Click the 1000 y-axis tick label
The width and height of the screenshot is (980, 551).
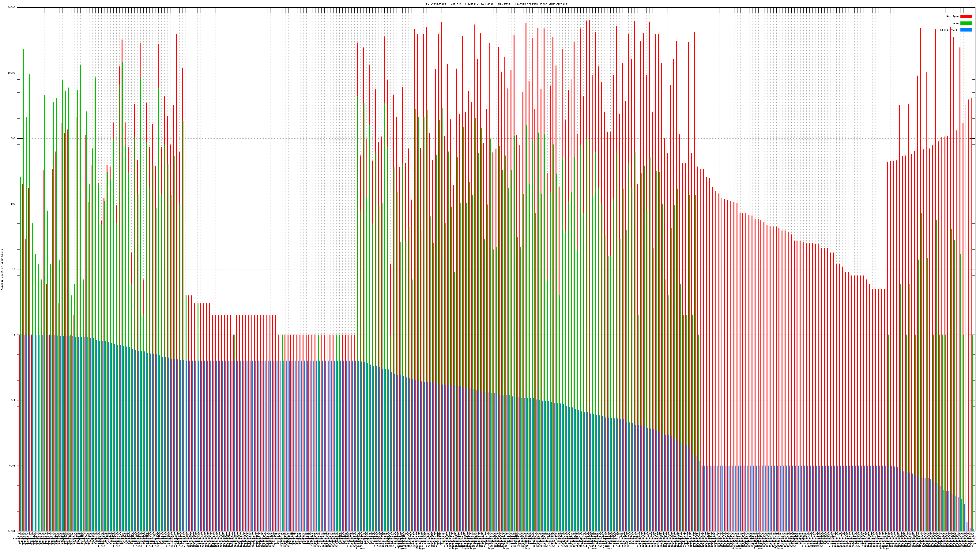pyautogui.click(x=12, y=138)
